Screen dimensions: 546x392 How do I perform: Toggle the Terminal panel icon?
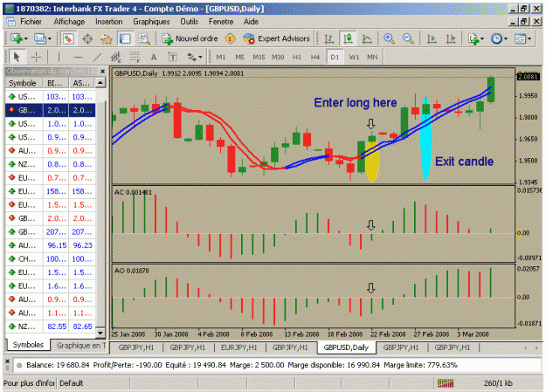(x=125, y=38)
